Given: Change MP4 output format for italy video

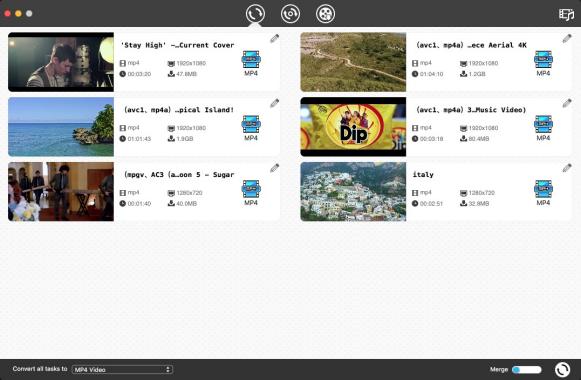Looking at the screenshot, I should [x=543, y=193].
